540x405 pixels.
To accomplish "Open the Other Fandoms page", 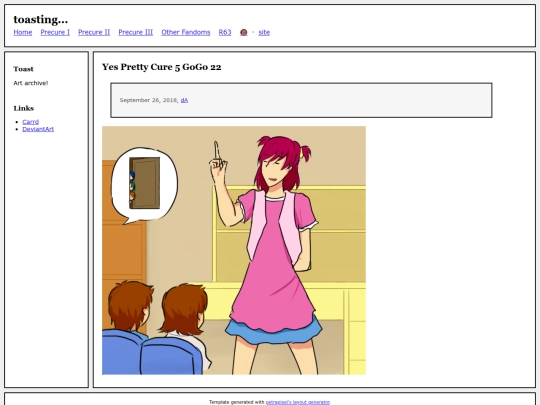I will coord(186,32).
